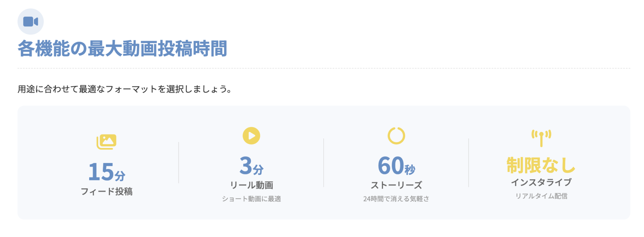Click the heading 各機能の最大動画投稿時間

(x=122, y=49)
